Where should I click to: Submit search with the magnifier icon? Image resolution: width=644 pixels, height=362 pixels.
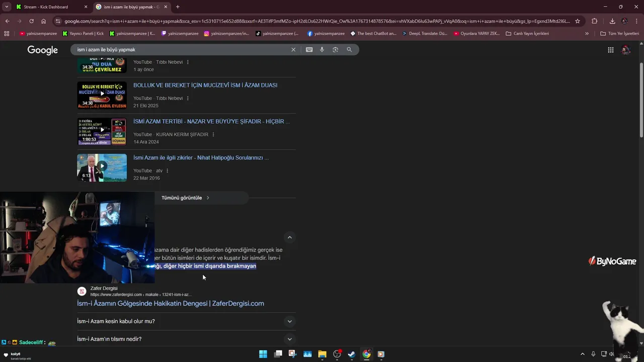point(349,50)
